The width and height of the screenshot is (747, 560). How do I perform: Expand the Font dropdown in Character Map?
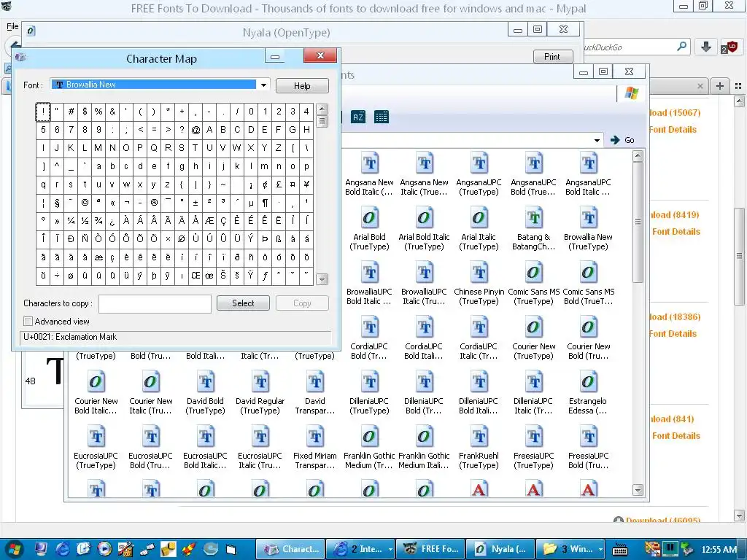263,85
